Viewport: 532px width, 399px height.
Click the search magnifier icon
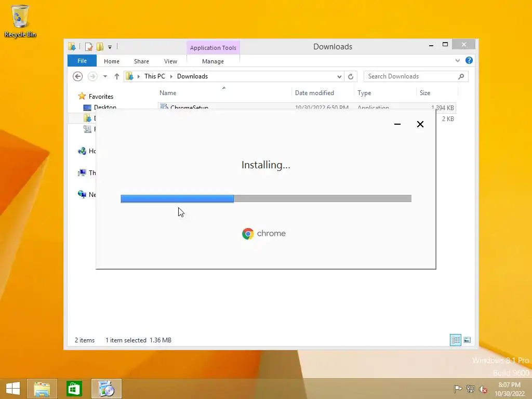pyautogui.click(x=461, y=76)
